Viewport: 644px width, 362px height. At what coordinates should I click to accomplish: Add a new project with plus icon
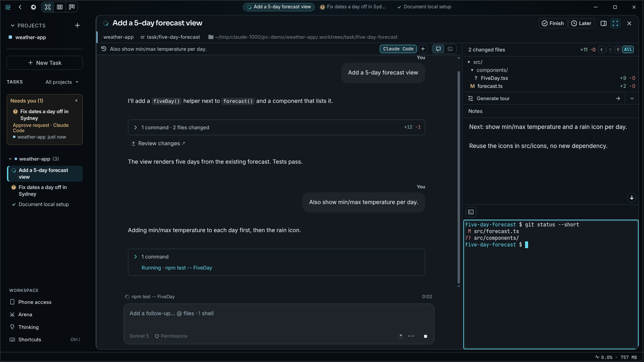77,25
